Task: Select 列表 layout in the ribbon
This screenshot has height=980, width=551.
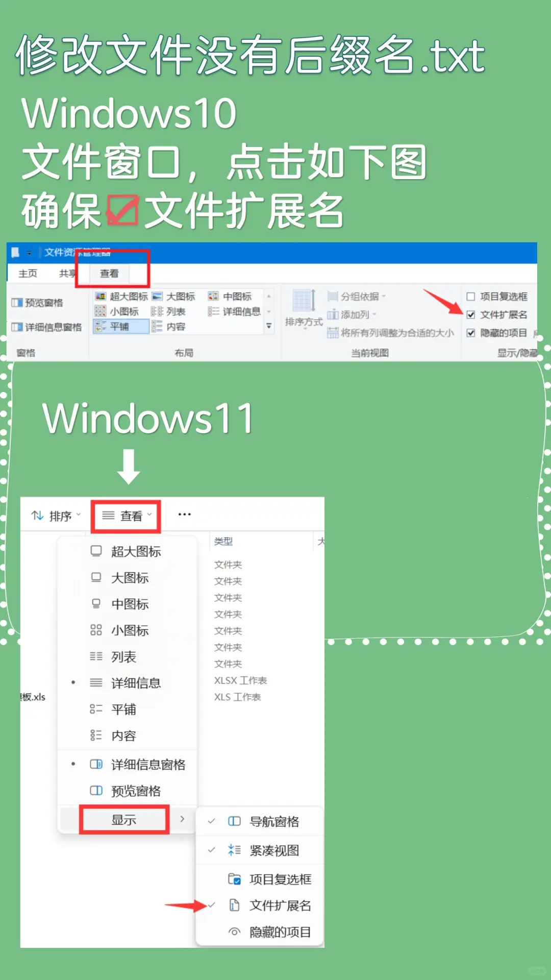Action: pyautogui.click(x=168, y=311)
